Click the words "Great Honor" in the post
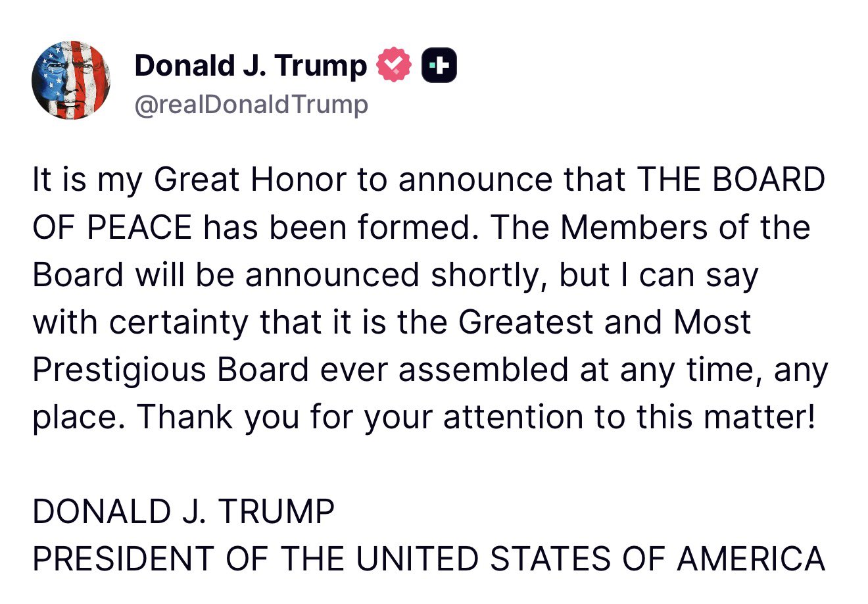 pyautogui.click(x=249, y=180)
